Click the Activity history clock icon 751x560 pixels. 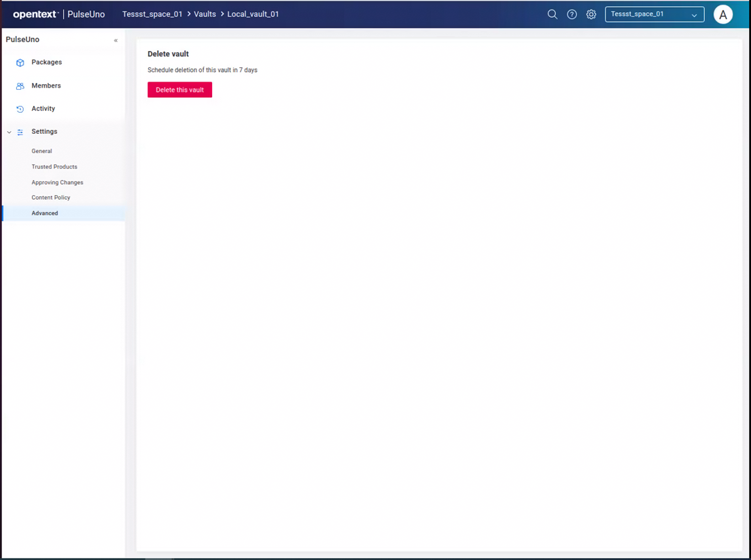[x=20, y=109]
